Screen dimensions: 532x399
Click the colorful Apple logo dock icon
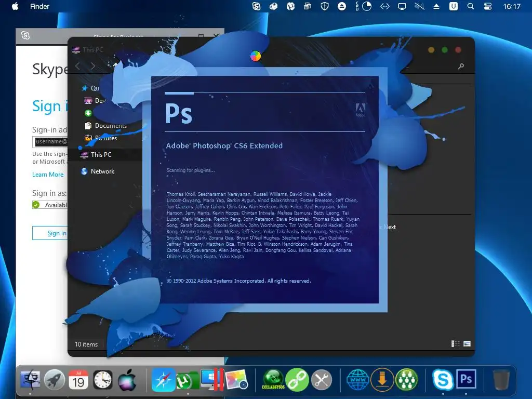[x=127, y=380]
